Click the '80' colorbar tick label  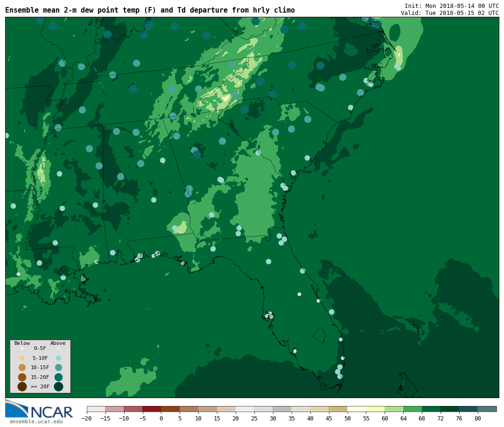[478, 418]
